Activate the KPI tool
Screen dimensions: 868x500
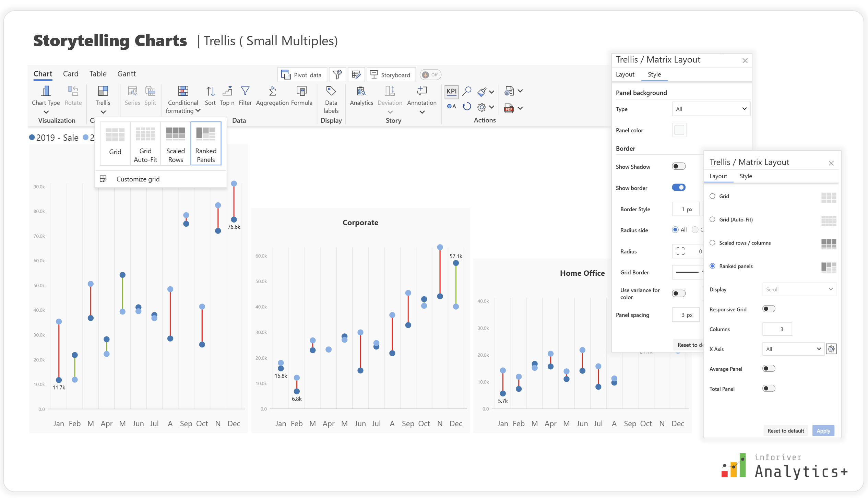[452, 92]
